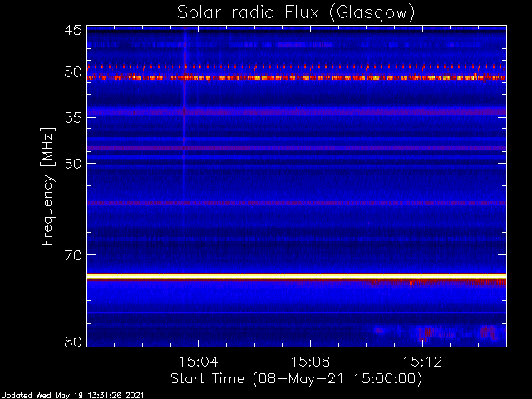
Task: Select the 'Start Time (08-May-21 15:00:00)' label
Action: [x=296, y=379]
